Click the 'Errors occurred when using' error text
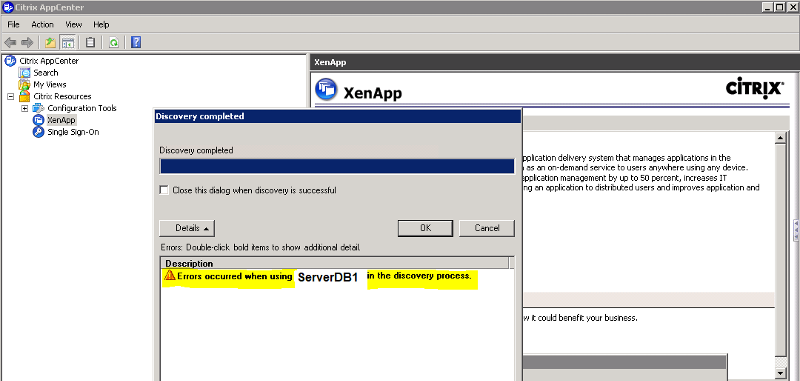This screenshot has height=381, width=800. pos(234,276)
